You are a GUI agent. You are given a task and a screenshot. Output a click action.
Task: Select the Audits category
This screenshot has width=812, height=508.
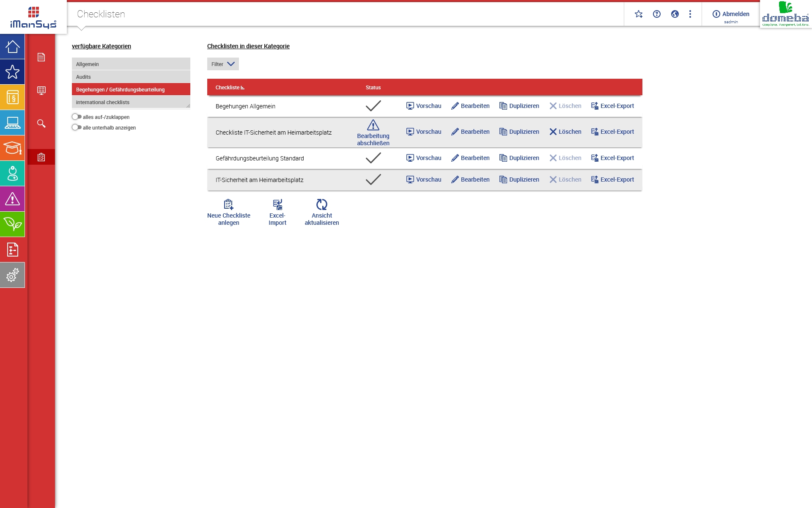click(131, 77)
